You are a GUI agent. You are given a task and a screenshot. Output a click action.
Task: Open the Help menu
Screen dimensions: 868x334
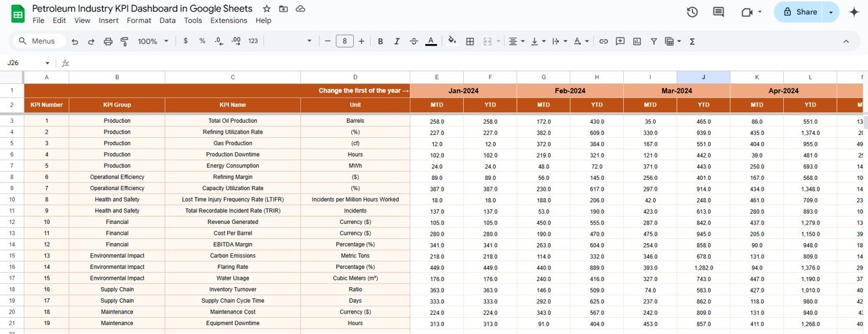coord(264,20)
